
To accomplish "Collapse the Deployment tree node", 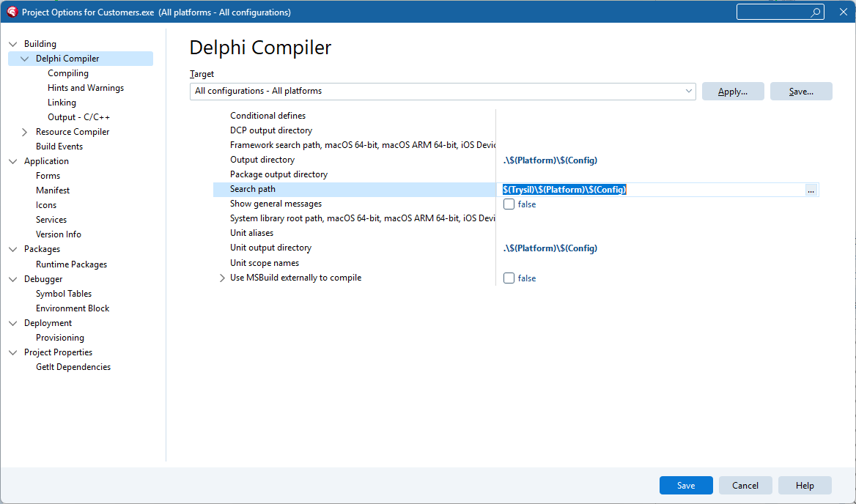I will [13, 324].
